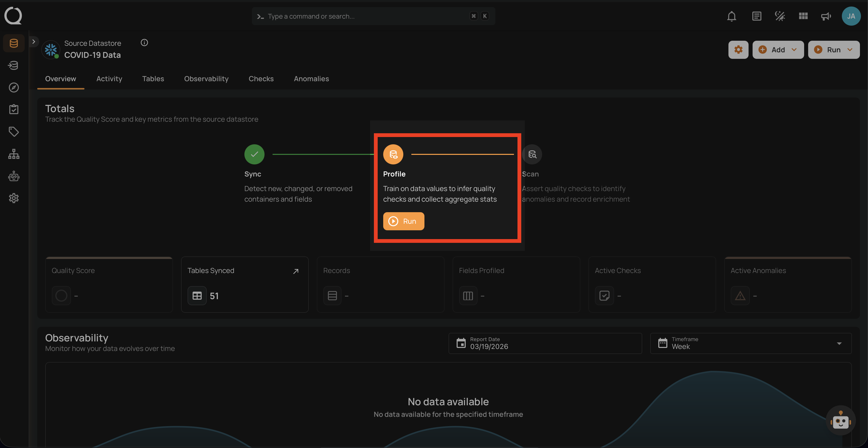
Task: Switch to the Anomalies tab
Action: coord(311,78)
